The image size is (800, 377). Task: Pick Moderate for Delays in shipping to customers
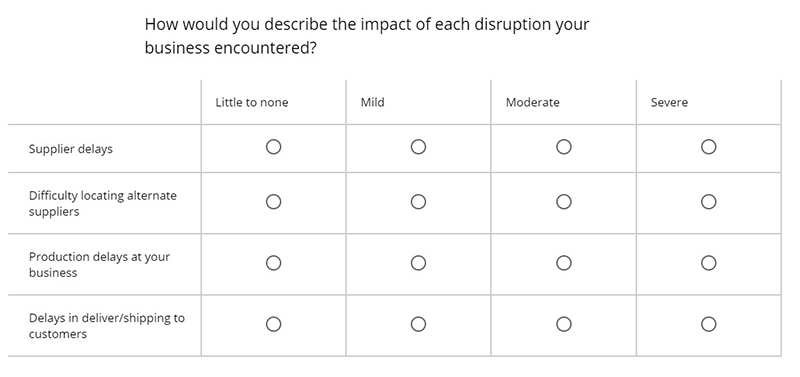click(x=564, y=324)
